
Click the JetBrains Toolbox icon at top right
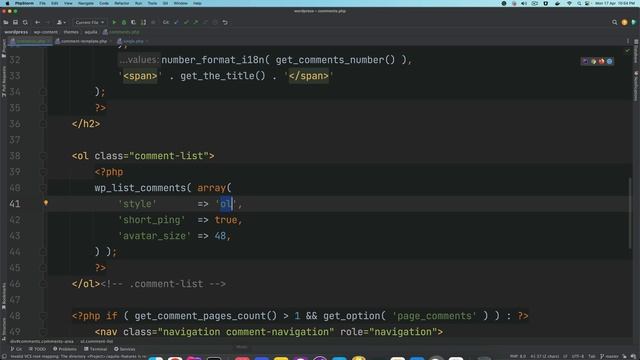click(633, 22)
